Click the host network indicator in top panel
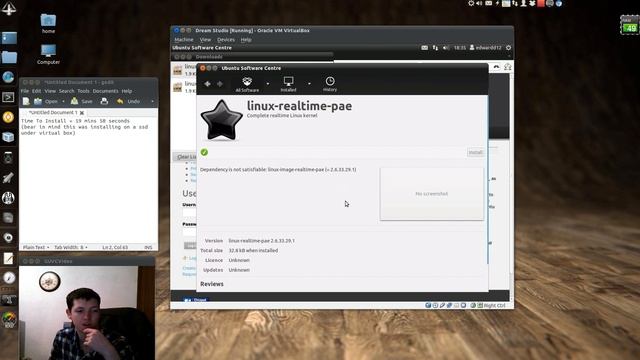The height and width of the screenshot is (360, 640). 515,3
